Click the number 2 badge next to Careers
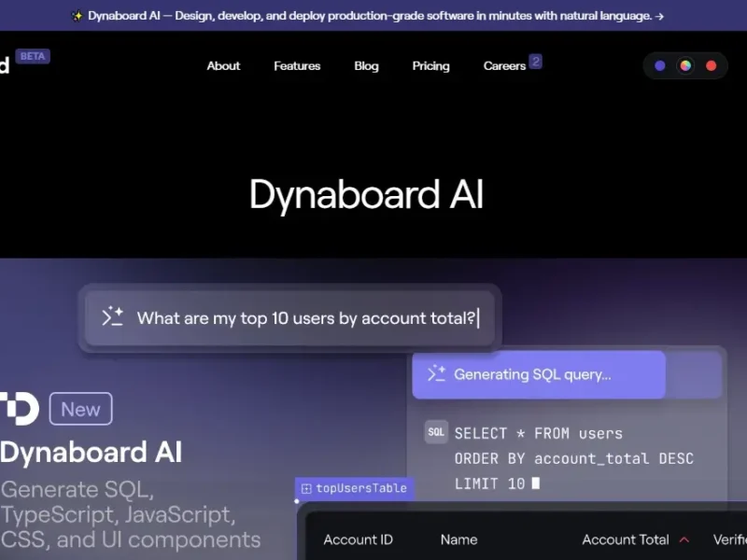Viewport: 747px width, 560px height. pyautogui.click(x=535, y=62)
